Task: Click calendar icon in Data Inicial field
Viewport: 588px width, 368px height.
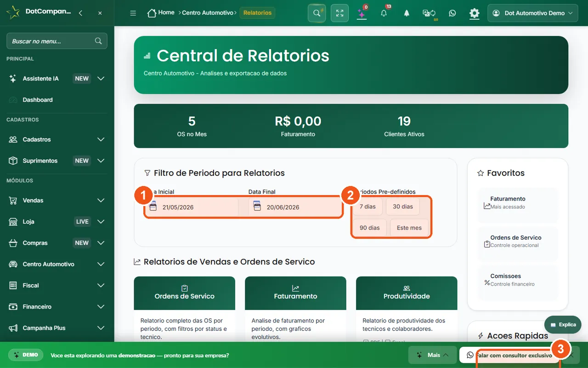Action: pos(153,207)
